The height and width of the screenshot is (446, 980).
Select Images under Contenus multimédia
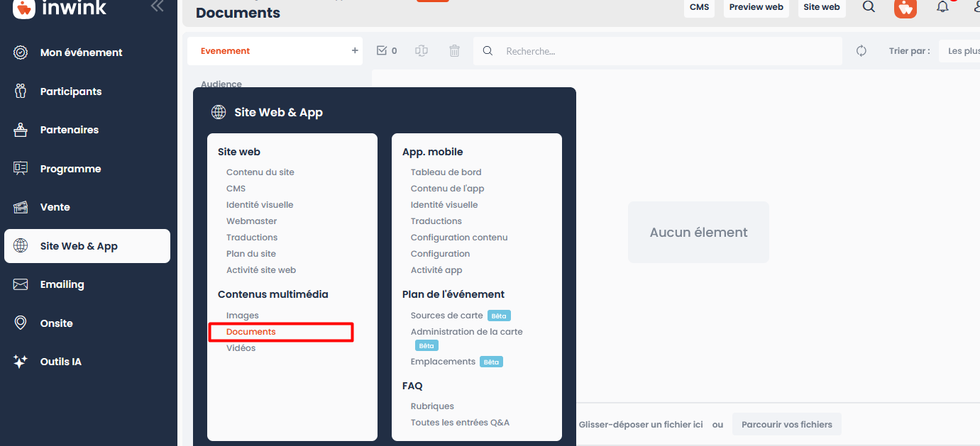[x=243, y=316]
